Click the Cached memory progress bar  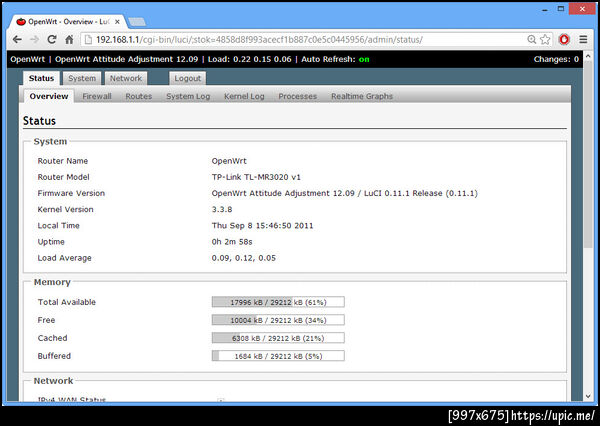click(278, 338)
